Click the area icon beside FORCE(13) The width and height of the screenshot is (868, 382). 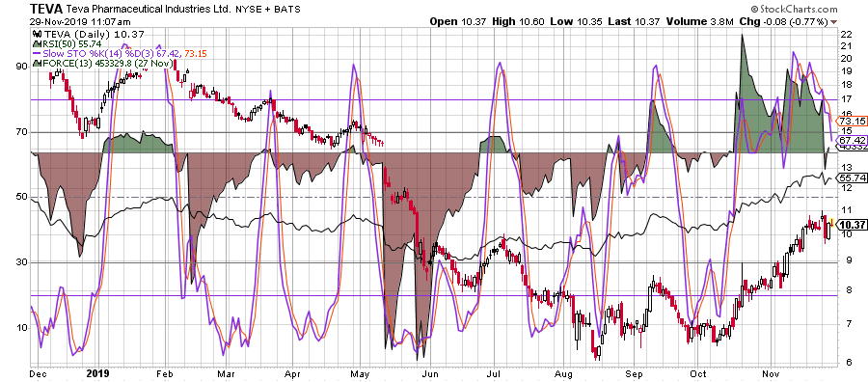tap(37, 64)
